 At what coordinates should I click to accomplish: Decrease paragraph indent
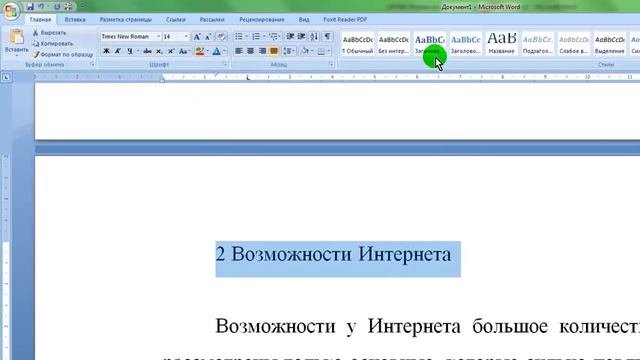tap(290, 37)
